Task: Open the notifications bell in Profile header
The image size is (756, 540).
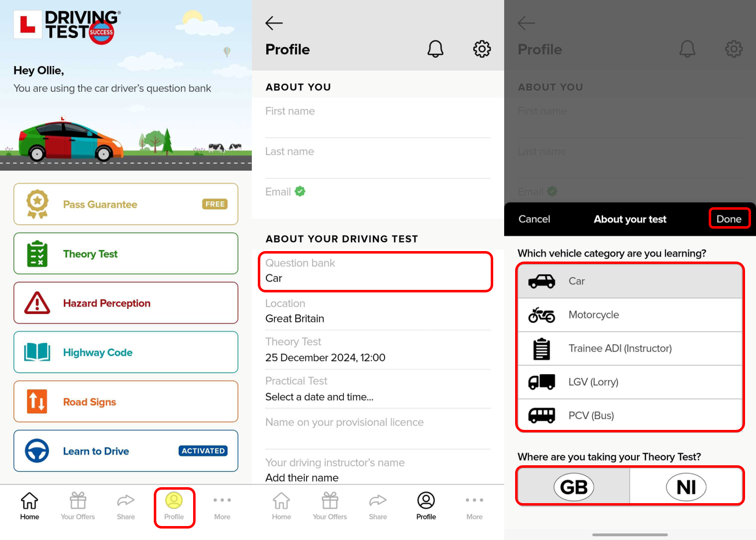Action: pyautogui.click(x=435, y=49)
